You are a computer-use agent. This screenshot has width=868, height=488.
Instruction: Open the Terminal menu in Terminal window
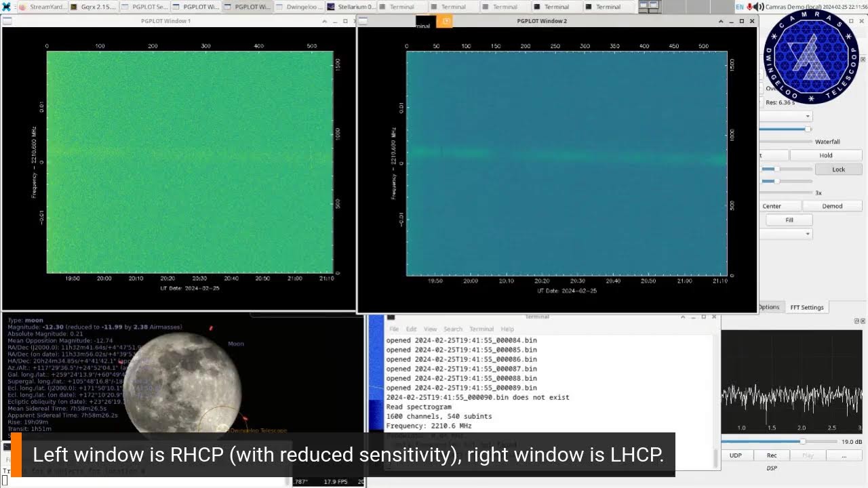click(x=481, y=329)
